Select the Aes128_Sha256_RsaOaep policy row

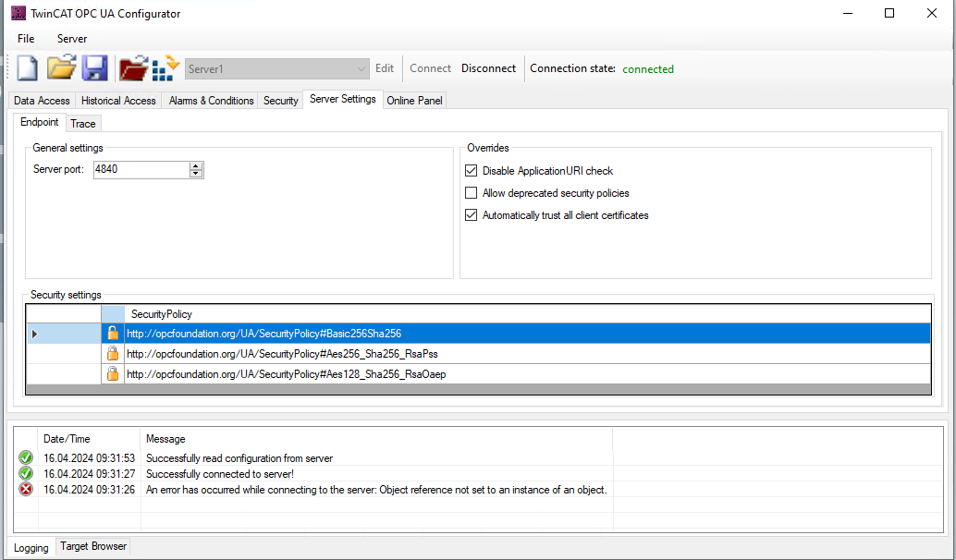(x=287, y=374)
